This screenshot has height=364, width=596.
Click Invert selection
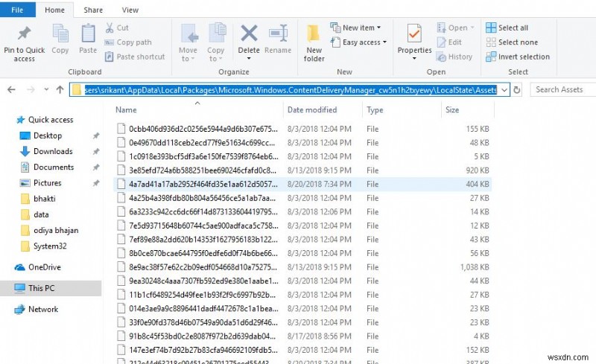point(518,57)
